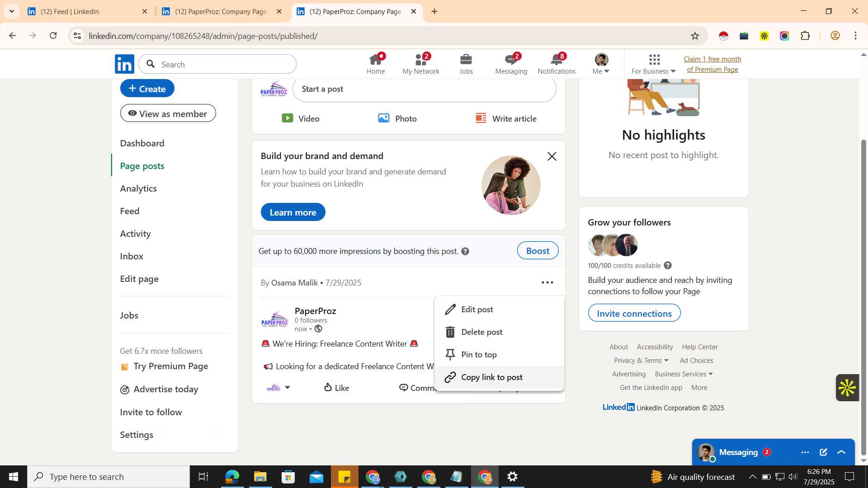This screenshot has height=488, width=868.
Task: Reload the page
Action: [53, 36]
